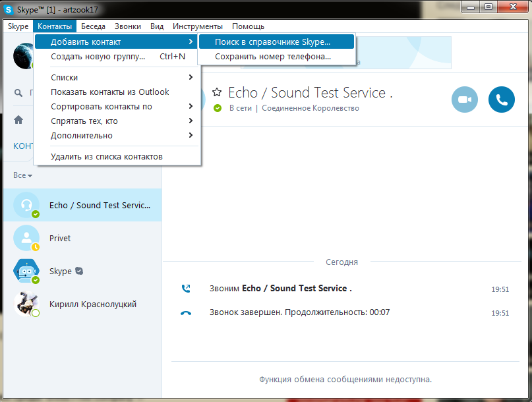
Task: Click Кирилл Краснолуцкий's avatar photo
Action: [26, 304]
